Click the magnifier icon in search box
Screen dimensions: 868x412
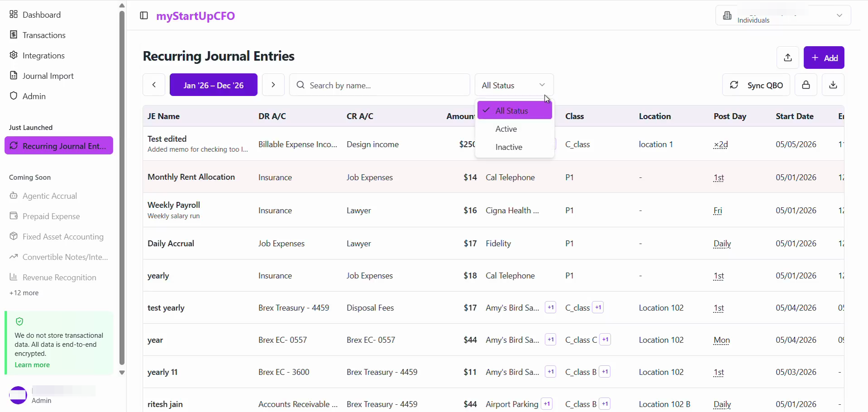click(300, 85)
